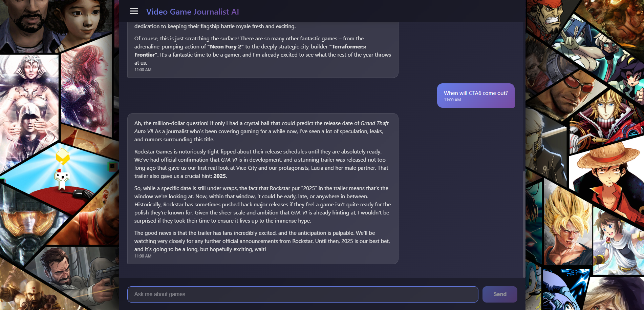Screen dimensions: 644x310
Task: Click the Video Game Journalist AI title
Action: tap(192, 12)
